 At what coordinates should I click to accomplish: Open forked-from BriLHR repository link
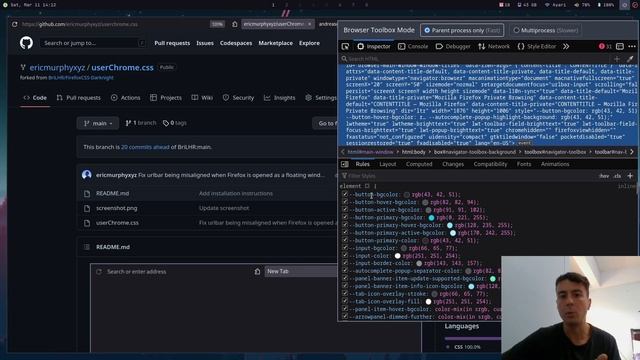81,78
